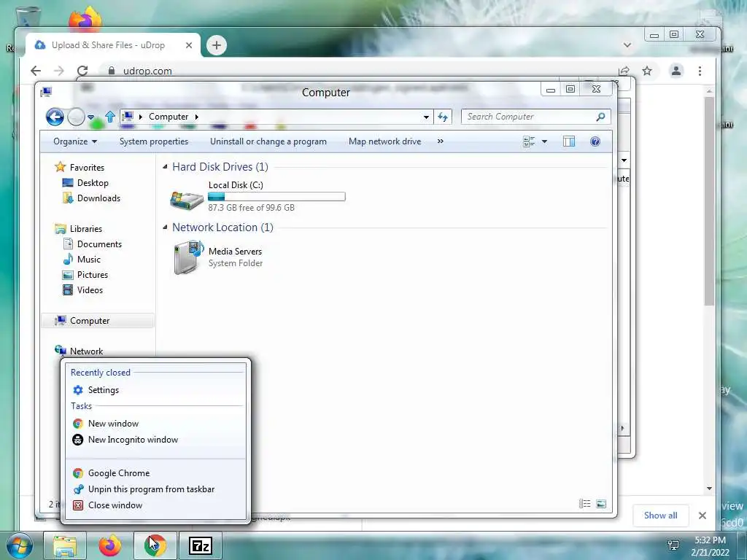747x560 pixels.
Task: Open Firefox from taskbar
Action: pyautogui.click(x=109, y=545)
